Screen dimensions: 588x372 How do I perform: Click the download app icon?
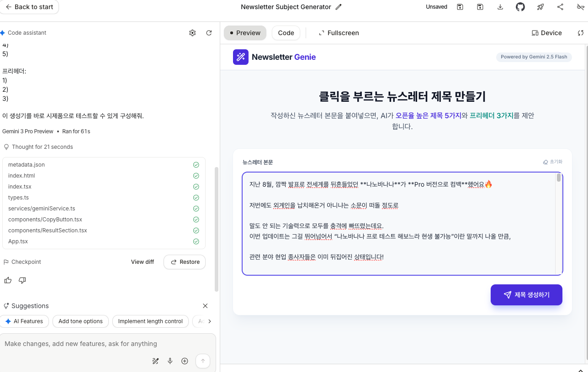(500, 7)
